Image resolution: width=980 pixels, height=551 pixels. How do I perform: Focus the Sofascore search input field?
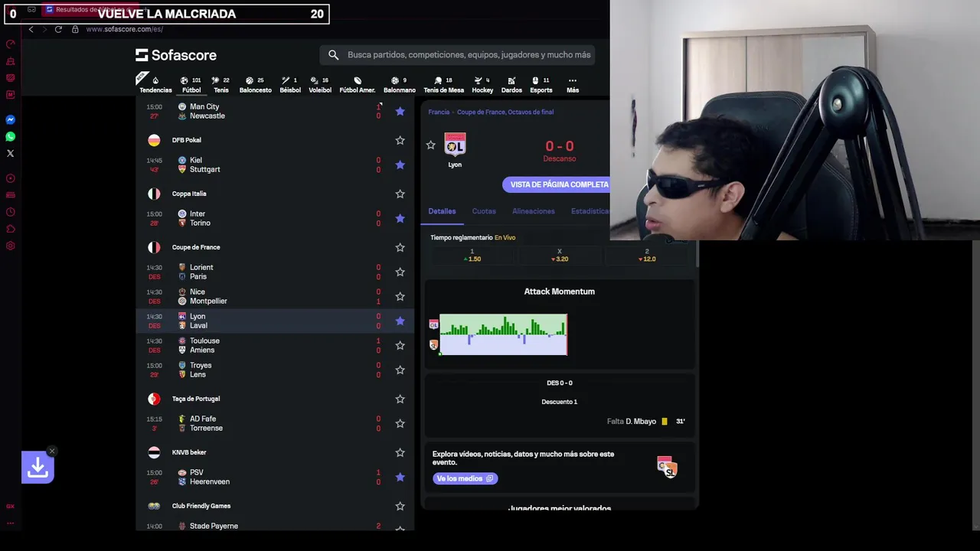(469, 55)
